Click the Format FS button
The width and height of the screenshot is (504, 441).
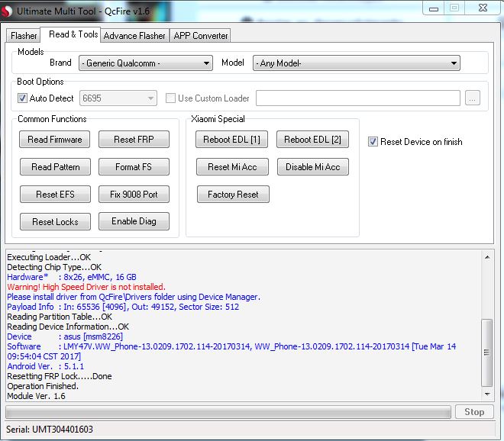[x=134, y=166]
